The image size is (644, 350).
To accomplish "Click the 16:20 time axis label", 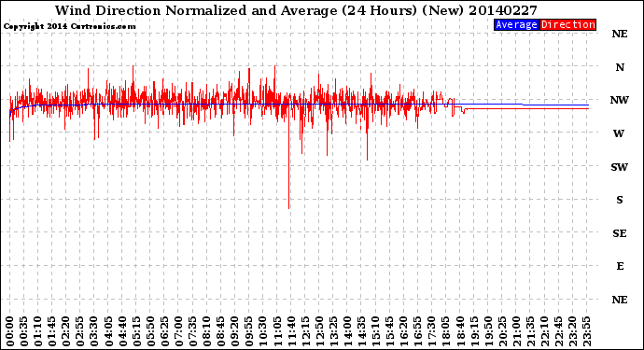I will [404, 331].
